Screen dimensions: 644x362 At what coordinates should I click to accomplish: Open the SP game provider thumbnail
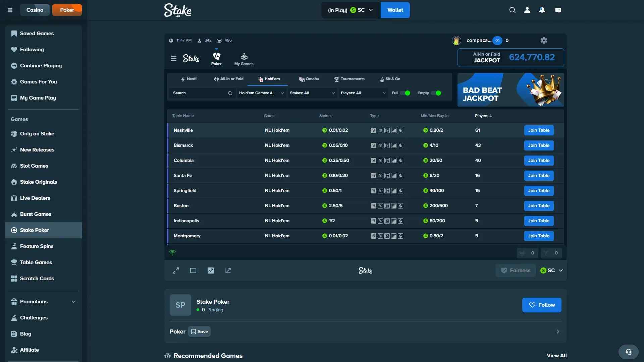[x=180, y=305]
